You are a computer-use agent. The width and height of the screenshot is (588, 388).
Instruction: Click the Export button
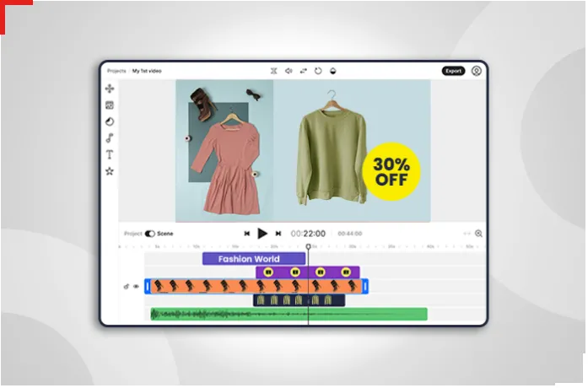click(x=453, y=71)
